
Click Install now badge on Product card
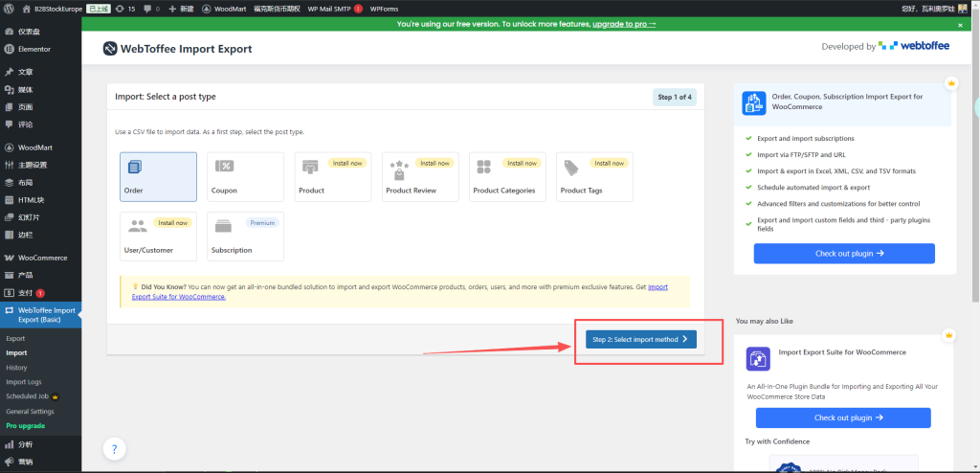[x=347, y=164]
